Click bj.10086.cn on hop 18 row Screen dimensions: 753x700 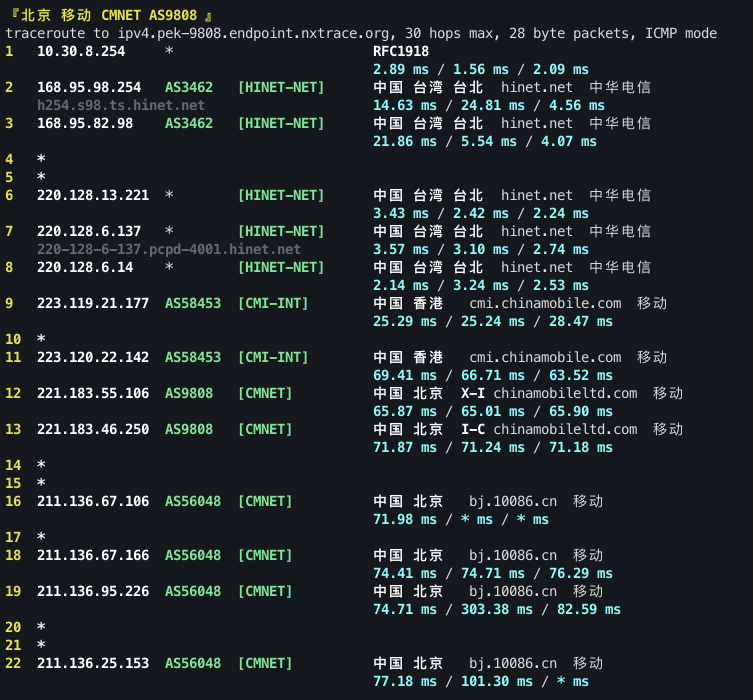click(513, 555)
